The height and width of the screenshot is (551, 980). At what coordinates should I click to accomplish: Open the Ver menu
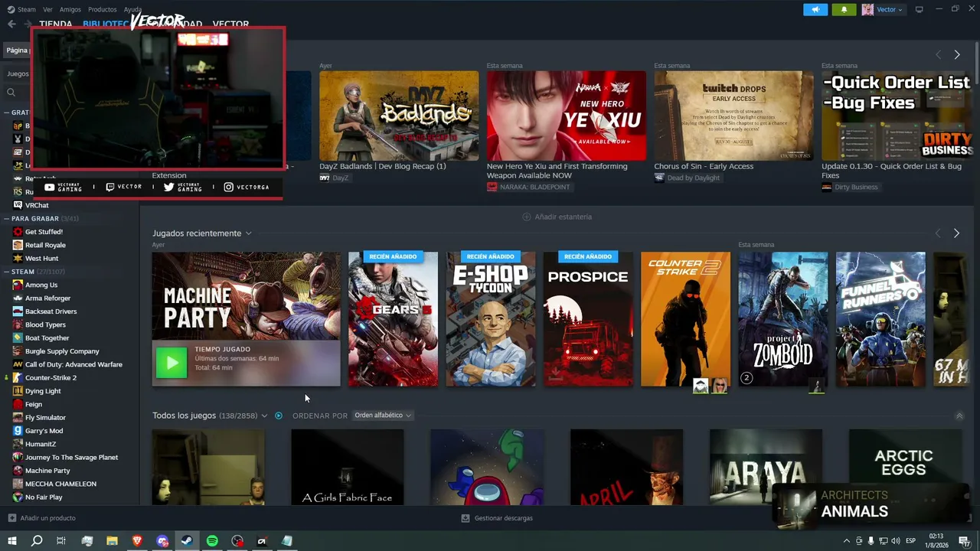tap(48, 9)
